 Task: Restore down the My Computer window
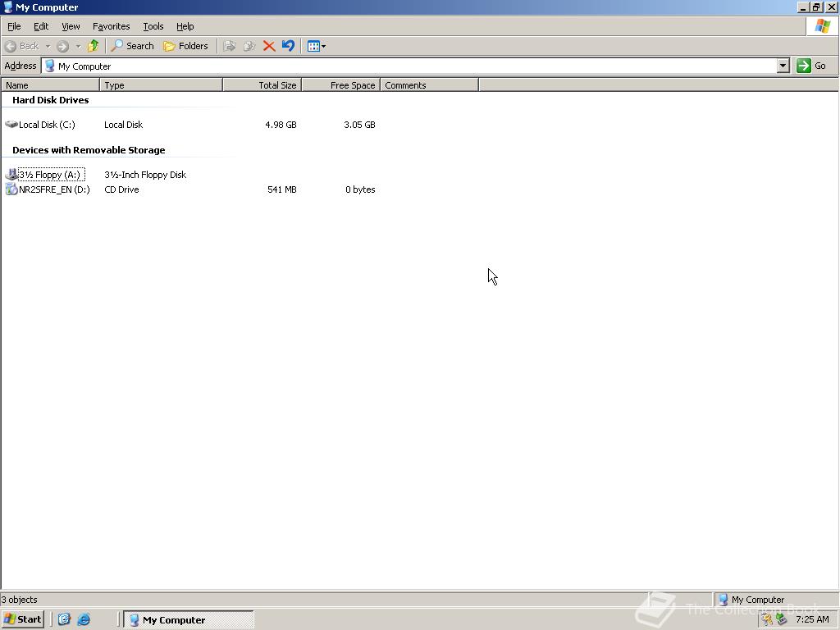click(816, 7)
